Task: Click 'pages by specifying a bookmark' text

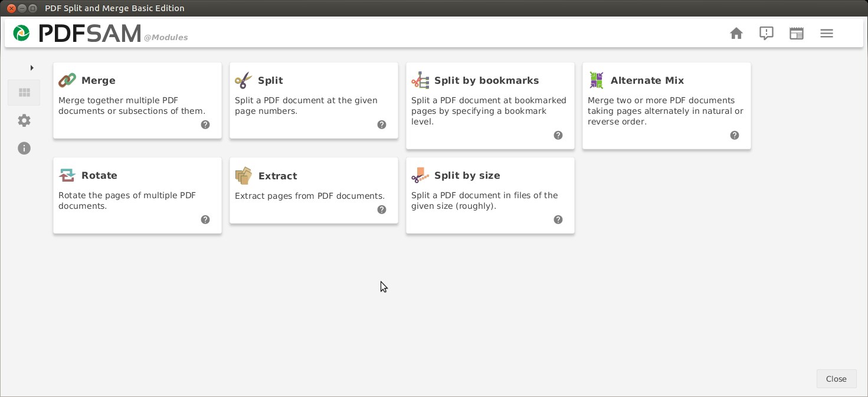Action: [479, 111]
